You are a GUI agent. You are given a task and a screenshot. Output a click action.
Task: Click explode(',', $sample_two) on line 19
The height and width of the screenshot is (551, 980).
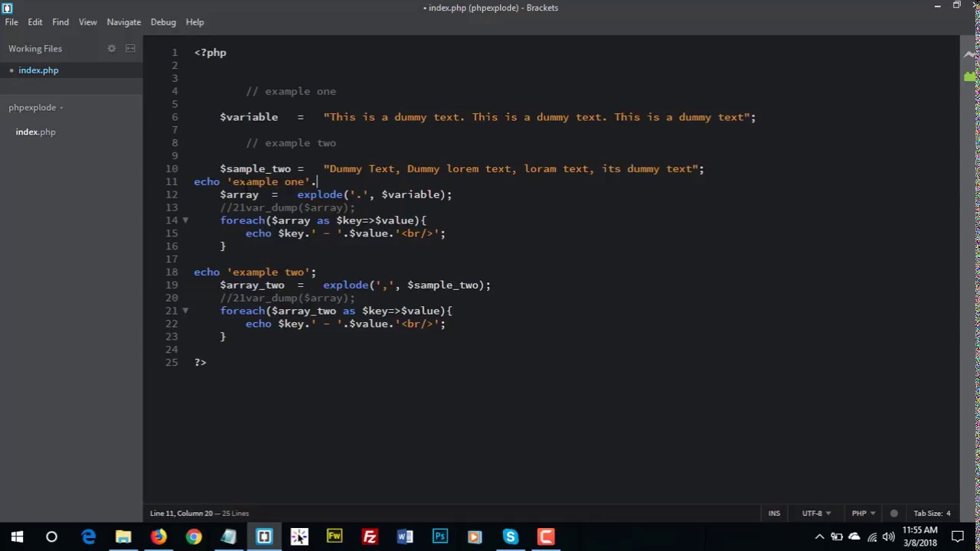point(407,285)
